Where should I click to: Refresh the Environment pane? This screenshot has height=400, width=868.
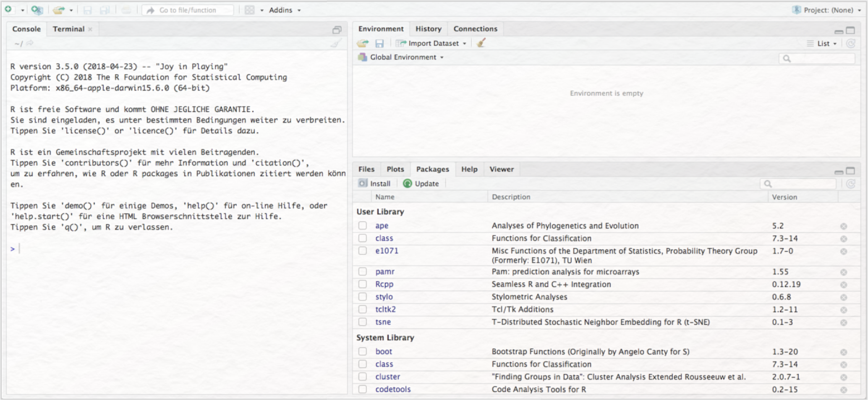[851, 43]
